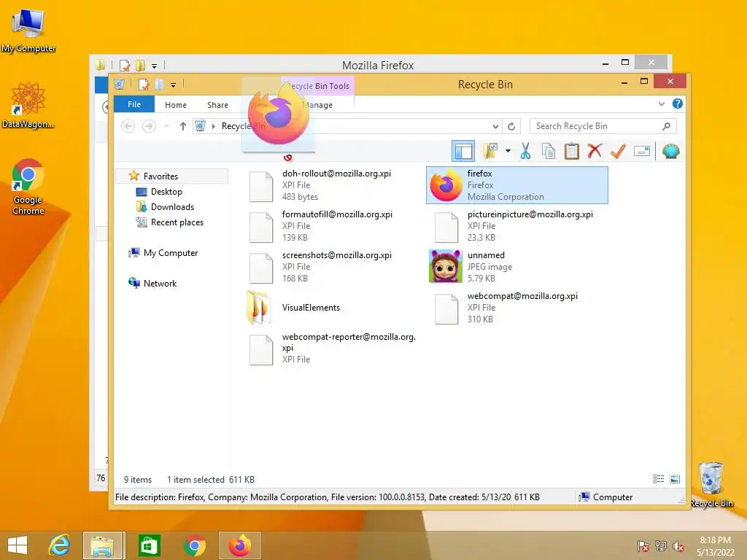Open the recent locations dropdown arrow

pos(166,126)
